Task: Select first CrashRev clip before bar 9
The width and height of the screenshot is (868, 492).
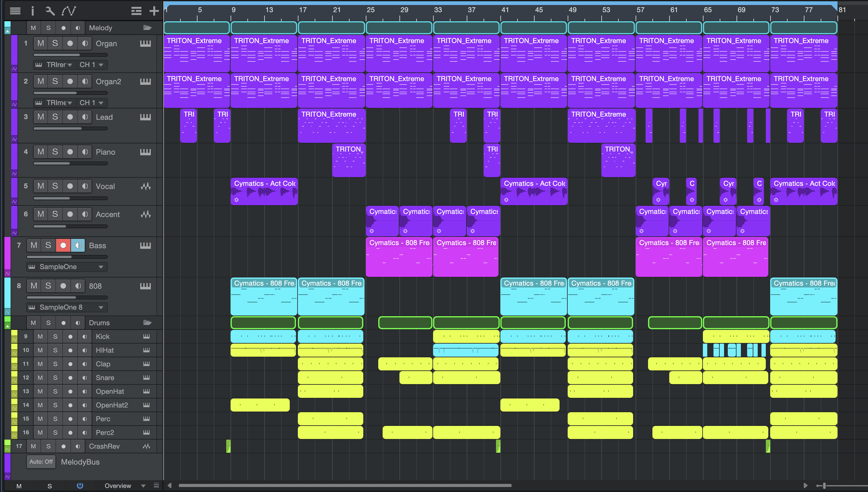Action: pyautogui.click(x=228, y=446)
